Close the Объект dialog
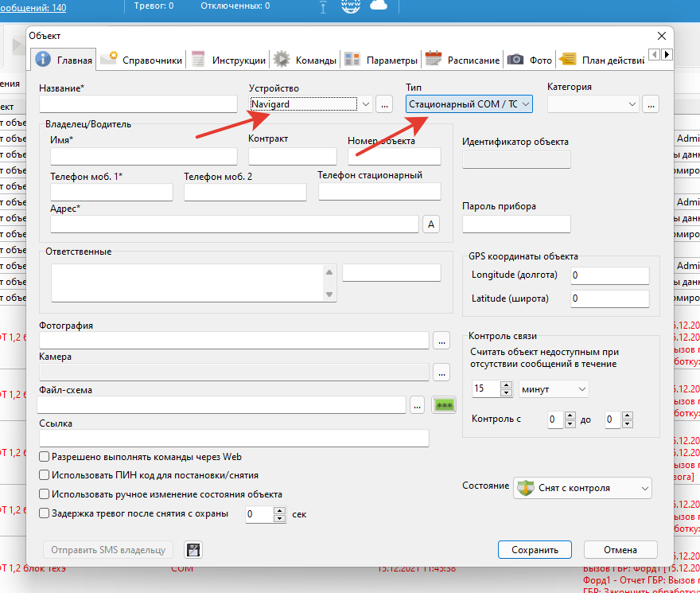The width and height of the screenshot is (700, 593). (x=662, y=36)
